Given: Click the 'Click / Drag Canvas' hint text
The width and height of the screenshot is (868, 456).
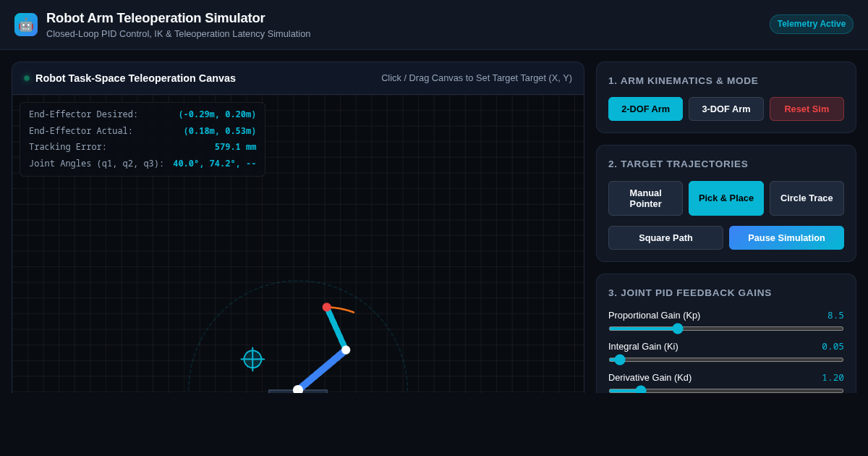Looking at the screenshot, I should pos(477,78).
